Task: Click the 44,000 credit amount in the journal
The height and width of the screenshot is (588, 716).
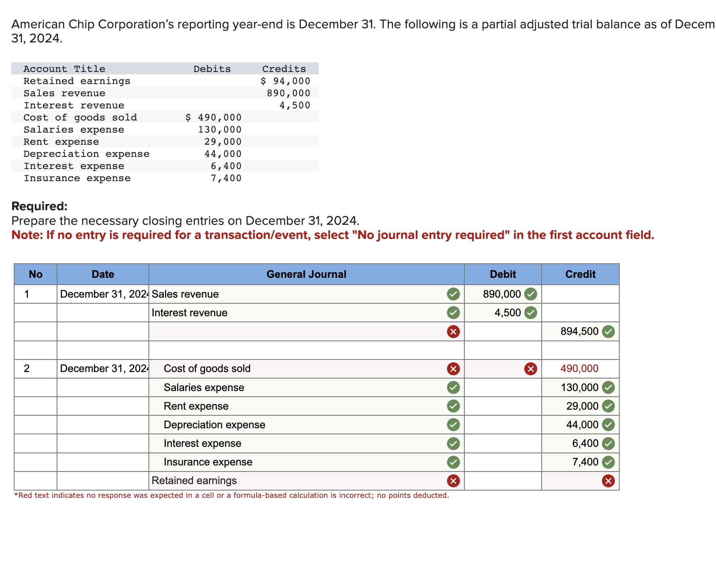Action: (583, 425)
